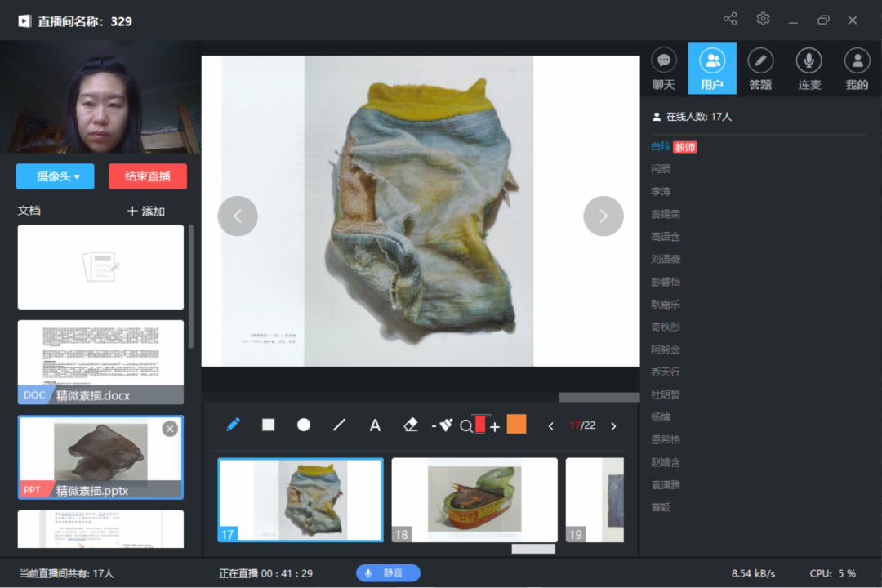Select the rectangle shape tool
Image resolution: width=882 pixels, height=588 pixels.
(268, 425)
